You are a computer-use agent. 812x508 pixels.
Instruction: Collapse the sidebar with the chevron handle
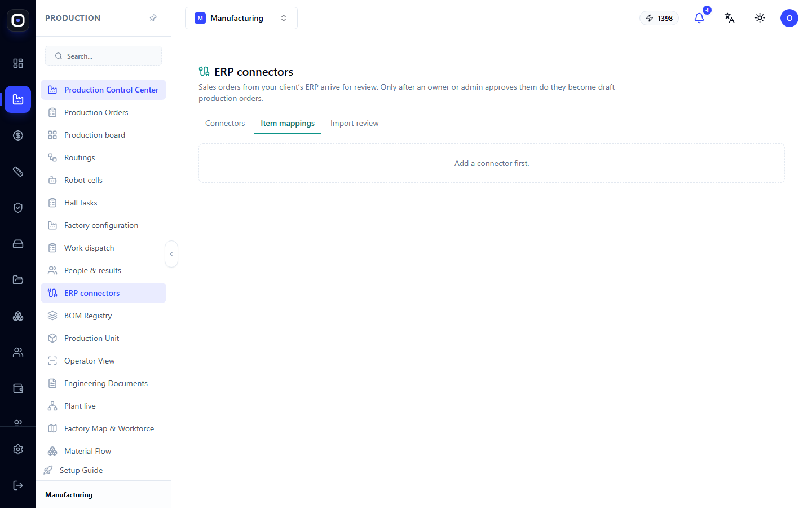[171, 254]
